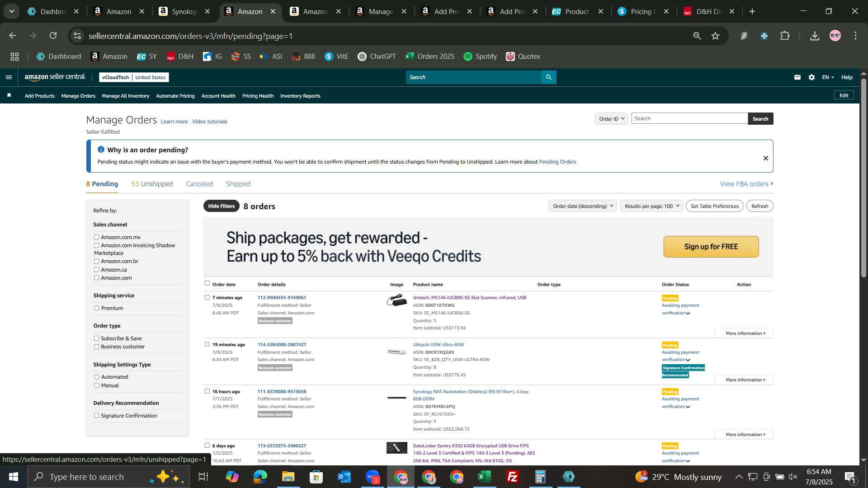Click the Hide Filters button
The image size is (868, 488).
pyautogui.click(x=222, y=206)
